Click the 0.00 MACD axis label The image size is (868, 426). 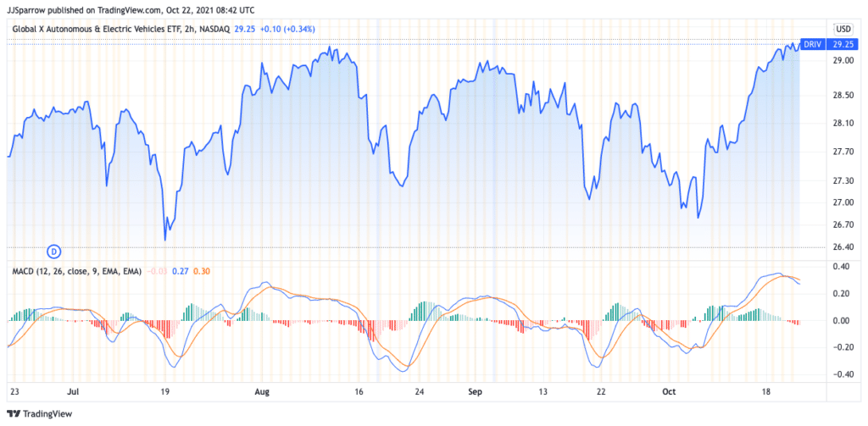point(841,321)
